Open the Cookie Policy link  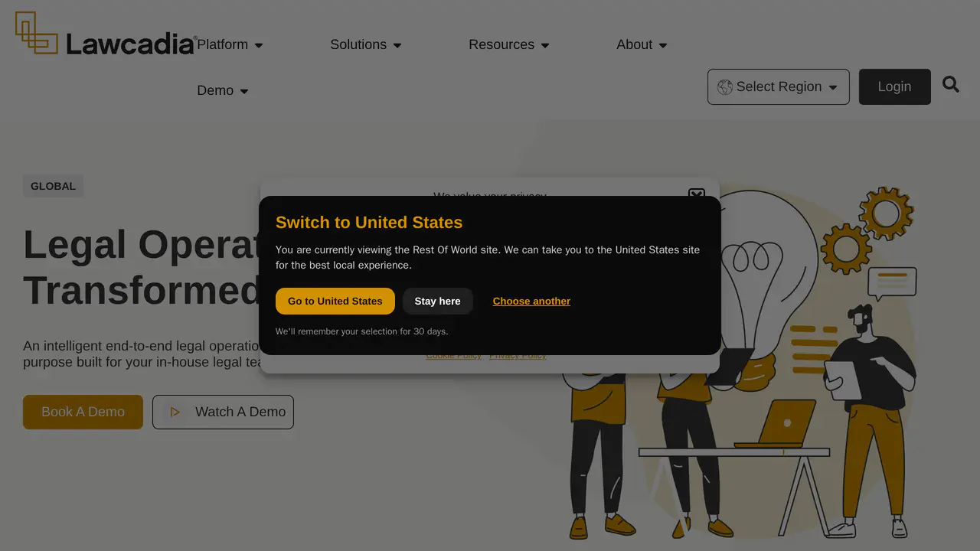pyautogui.click(x=454, y=356)
